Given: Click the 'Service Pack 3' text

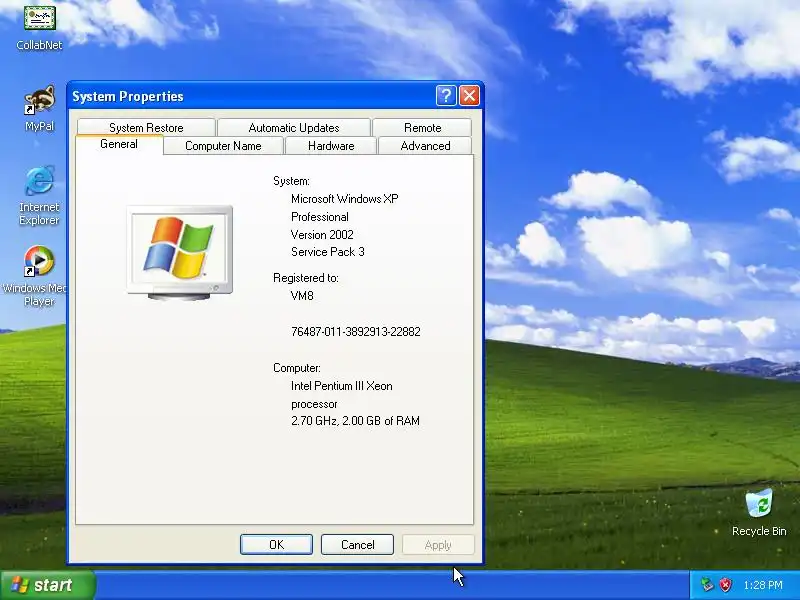Looking at the screenshot, I should [x=328, y=252].
